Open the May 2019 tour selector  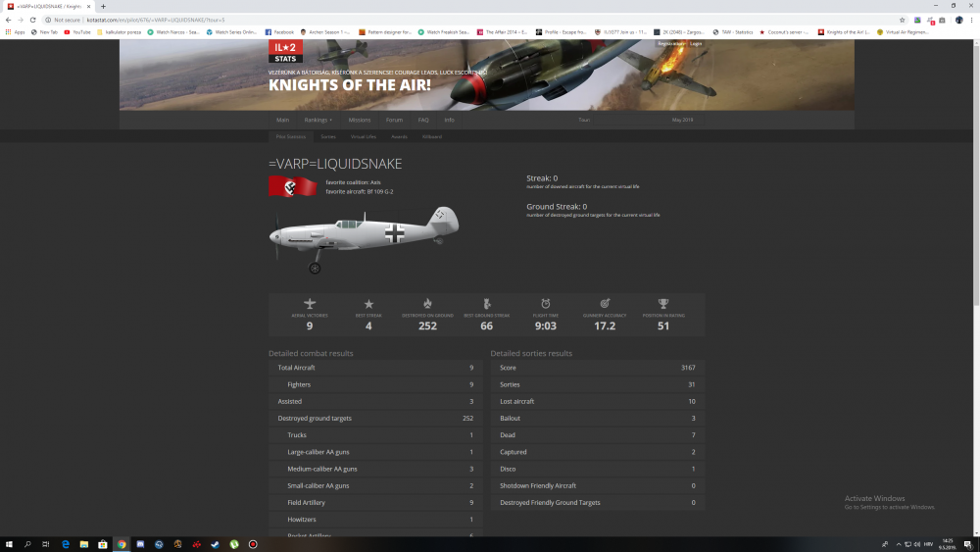pos(682,120)
